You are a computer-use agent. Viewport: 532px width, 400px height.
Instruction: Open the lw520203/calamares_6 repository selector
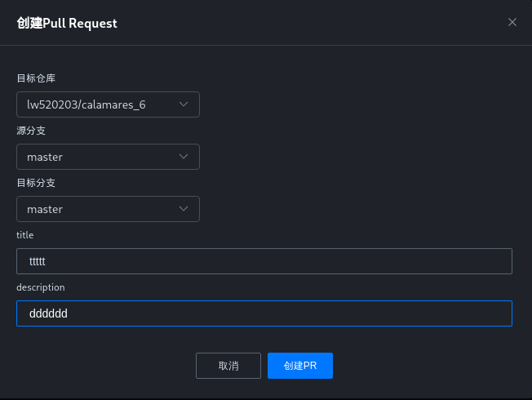coord(108,104)
